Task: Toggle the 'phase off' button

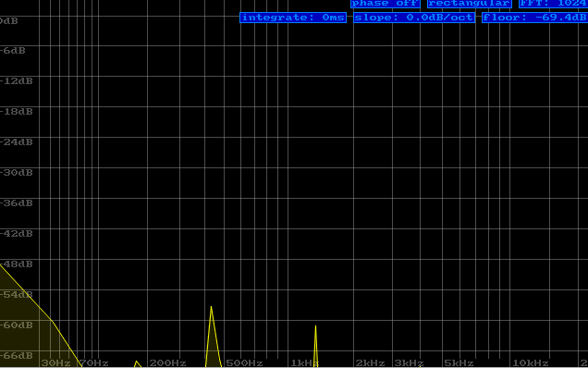Action: (x=386, y=4)
